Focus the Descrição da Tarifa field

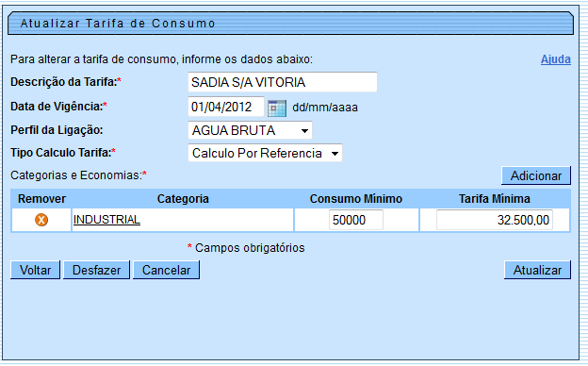283,82
